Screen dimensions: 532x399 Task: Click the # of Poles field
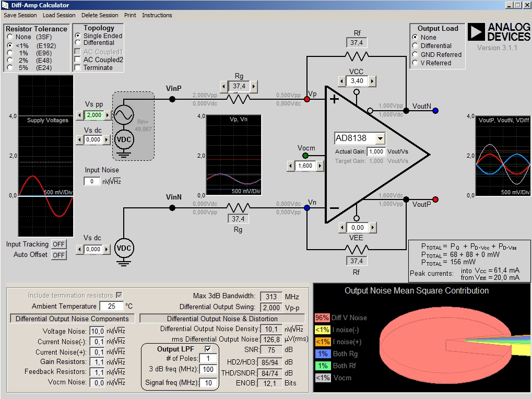click(x=208, y=358)
